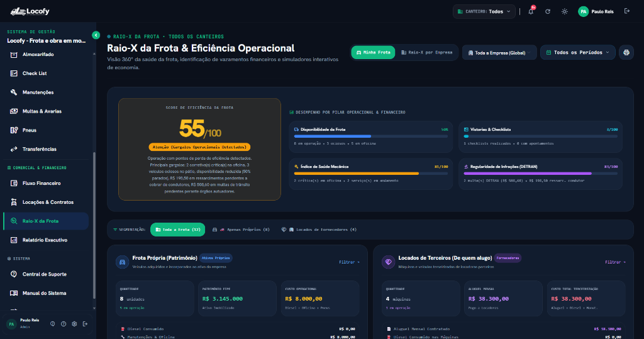Select Toda a Frota (12) segment
Image resolution: width=644 pixels, height=339 pixels.
pyautogui.click(x=177, y=230)
